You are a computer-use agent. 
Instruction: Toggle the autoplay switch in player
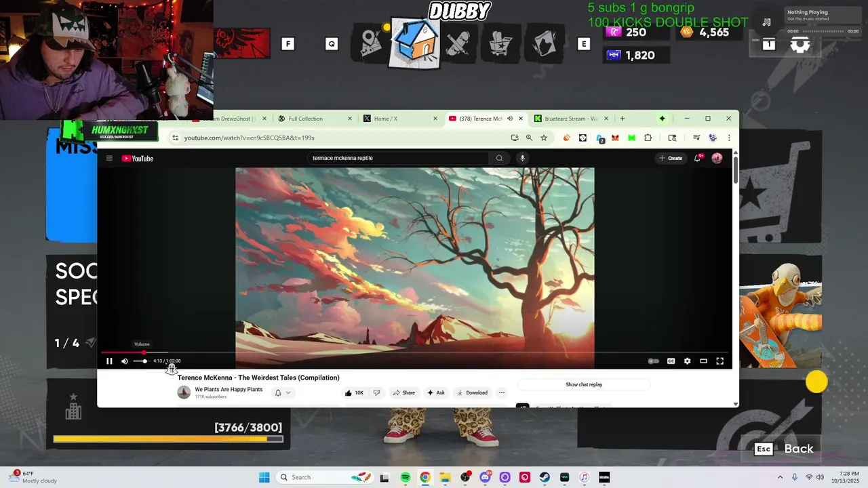coord(653,361)
